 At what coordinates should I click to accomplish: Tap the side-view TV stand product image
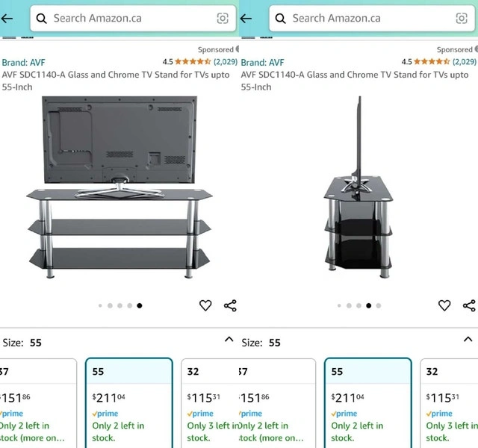pos(358,187)
